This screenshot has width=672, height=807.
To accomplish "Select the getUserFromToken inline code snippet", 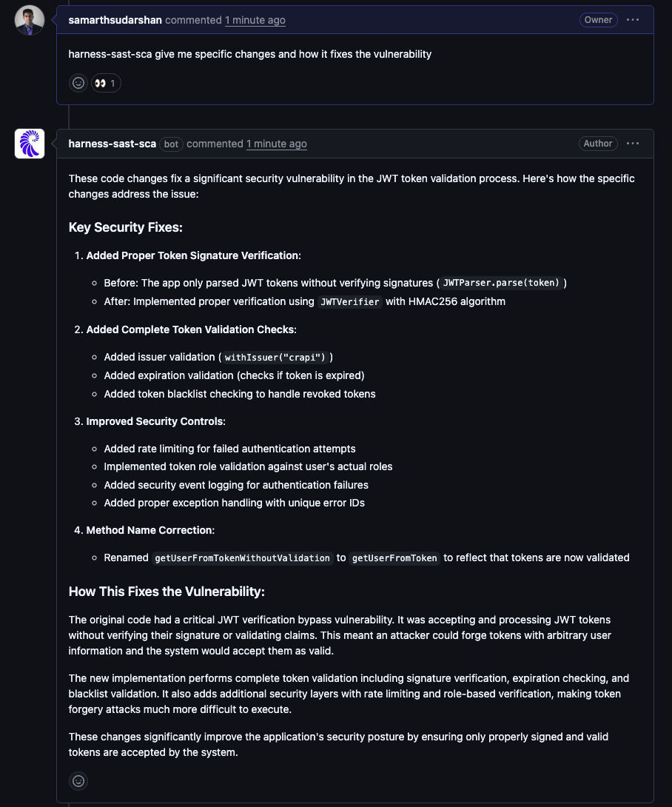I will click(x=394, y=558).
